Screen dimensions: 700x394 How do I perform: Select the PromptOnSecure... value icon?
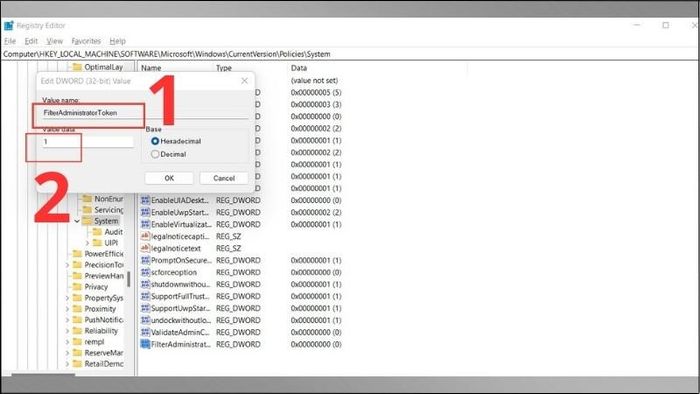[145, 260]
